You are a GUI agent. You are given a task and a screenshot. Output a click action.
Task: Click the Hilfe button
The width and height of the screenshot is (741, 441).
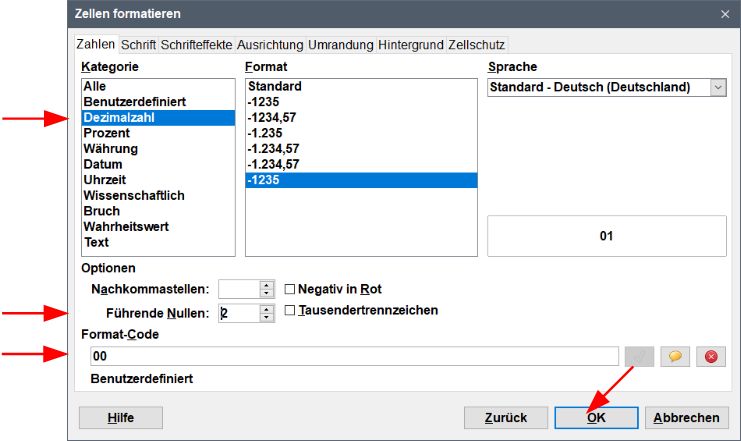click(121, 418)
